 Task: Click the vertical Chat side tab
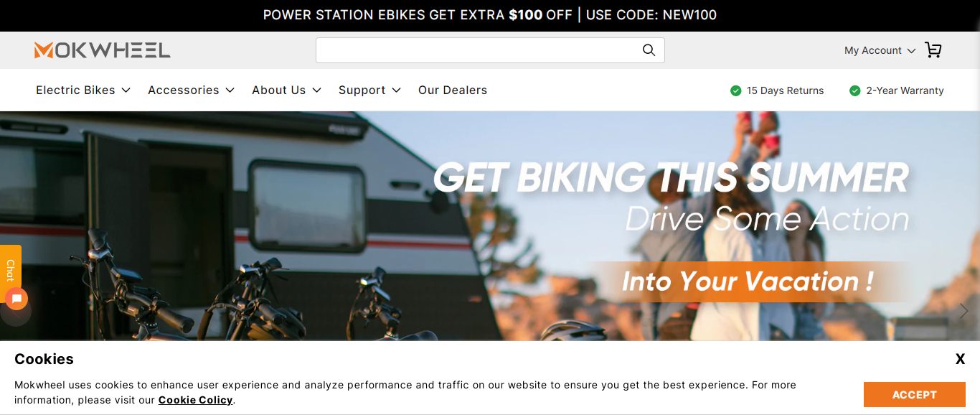coord(11,271)
